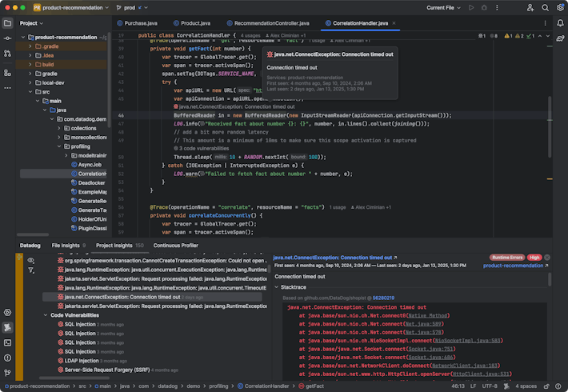Switch to the RecommendationController.java tab
The image size is (568, 392).
click(x=271, y=23)
